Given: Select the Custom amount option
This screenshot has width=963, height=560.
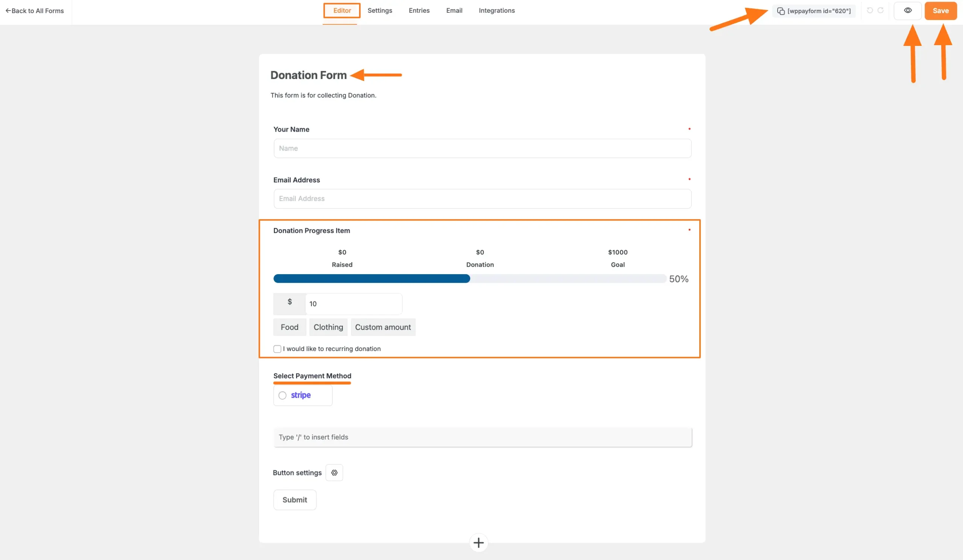Looking at the screenshot, I should coord(383,327).
